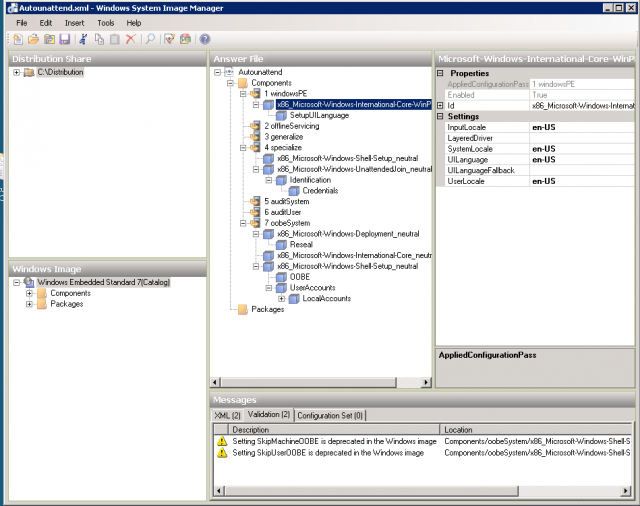Collapse the UserAccounts node
Screen dimensions: 640x506
[269, 288]
